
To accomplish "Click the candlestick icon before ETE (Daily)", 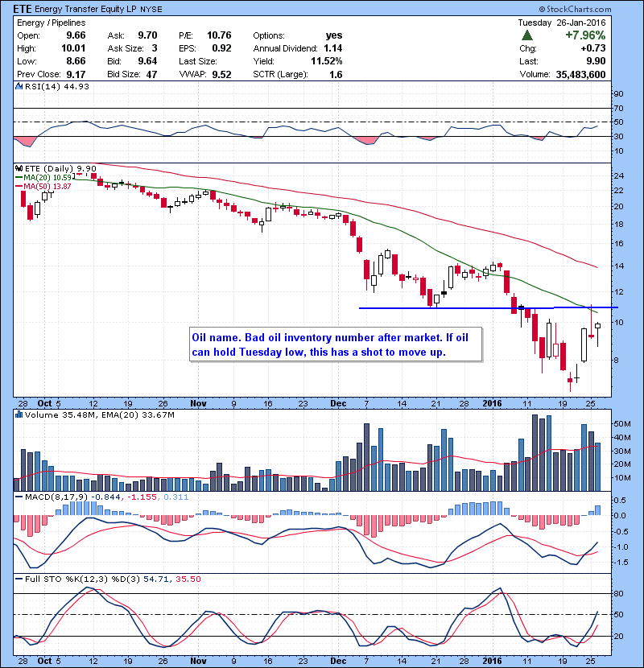I will (19, 168).
